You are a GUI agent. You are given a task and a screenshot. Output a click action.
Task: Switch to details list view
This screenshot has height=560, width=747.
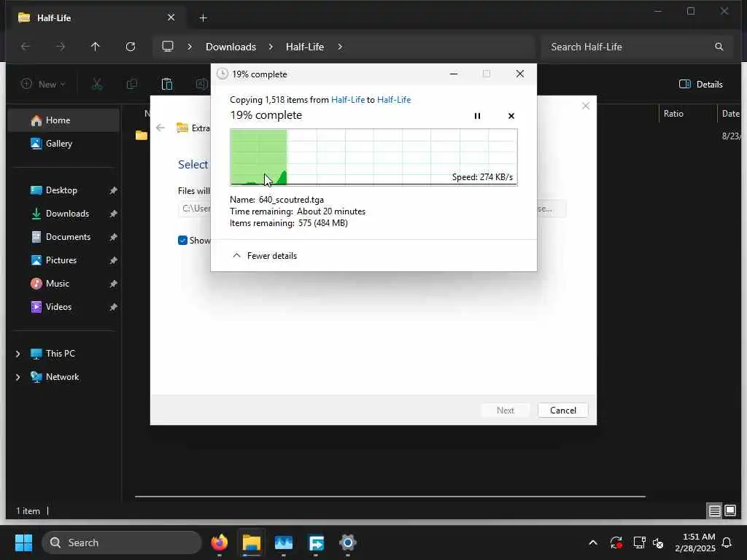click(714, 511)
